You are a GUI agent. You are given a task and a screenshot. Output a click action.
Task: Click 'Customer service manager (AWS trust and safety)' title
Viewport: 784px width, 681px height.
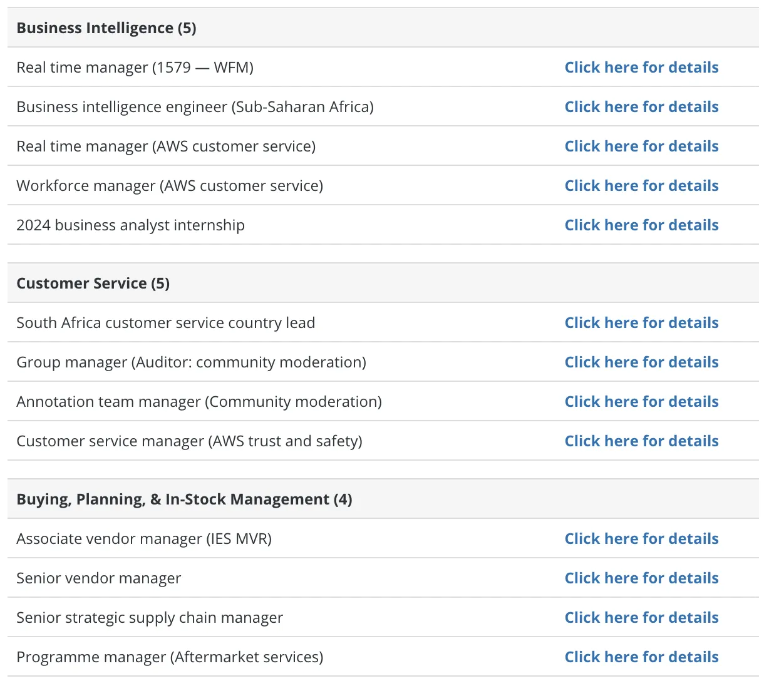pyautogui.click(x=190, y=441)
